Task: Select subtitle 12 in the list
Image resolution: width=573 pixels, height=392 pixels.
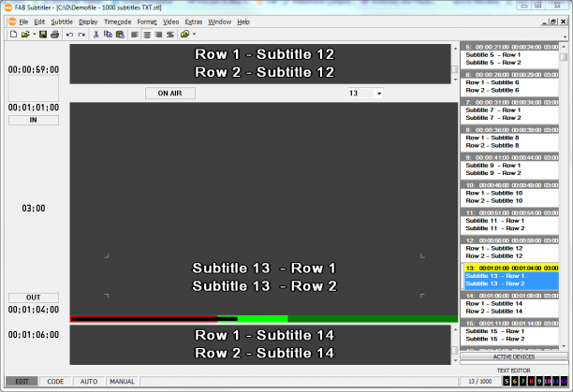Action: coord(509,249)
